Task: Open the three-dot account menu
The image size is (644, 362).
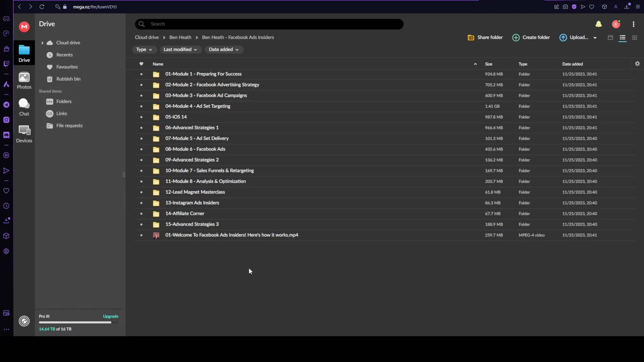Action: click(633, 24)
